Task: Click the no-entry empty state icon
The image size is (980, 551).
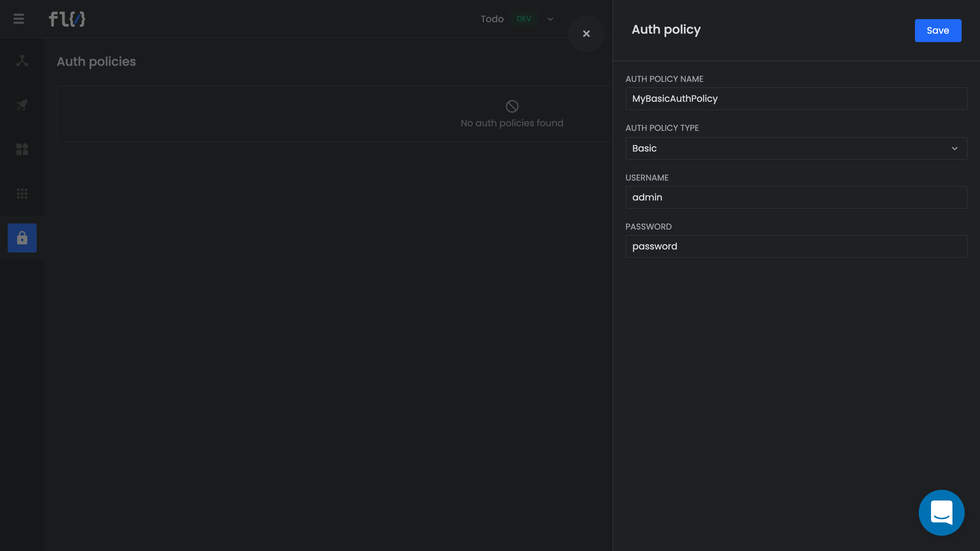Action: click(x=512, y=106)
